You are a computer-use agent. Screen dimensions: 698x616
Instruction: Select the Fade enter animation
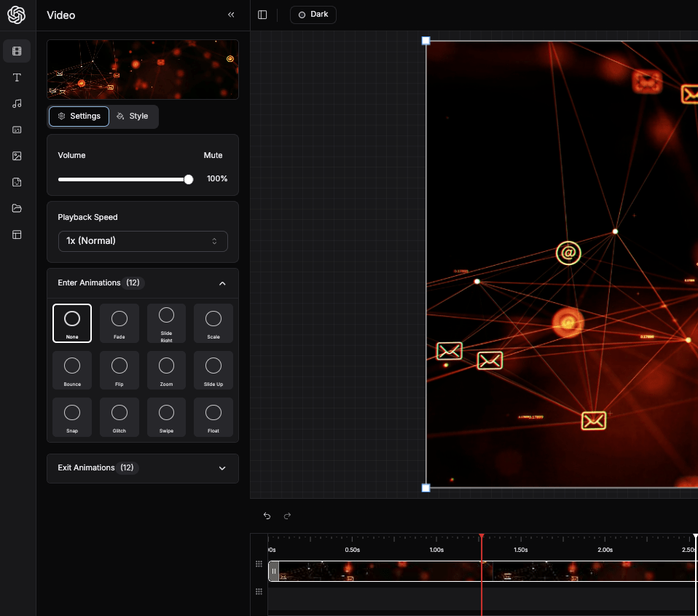coord(119,323)
